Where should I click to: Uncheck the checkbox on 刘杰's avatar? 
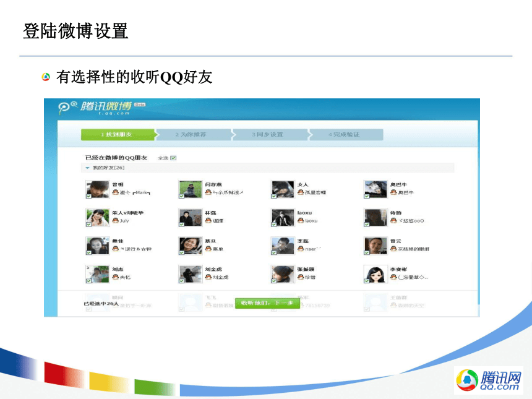(x=88, y=281)
